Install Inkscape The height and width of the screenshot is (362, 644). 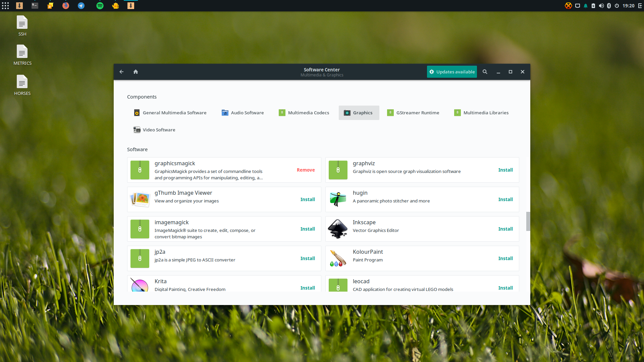click(505, 229)
